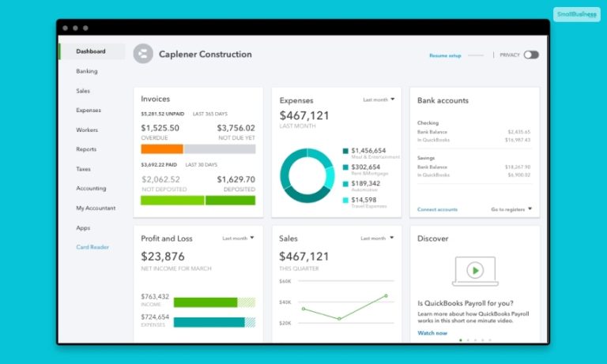Viewport: 607px width, 364px height.
Task: Select Expenses in the left navigation
Action: pyautogui.click(x=89, y=111)
